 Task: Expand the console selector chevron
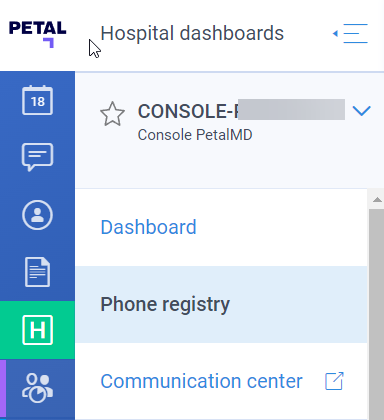(x=361, y=111)
